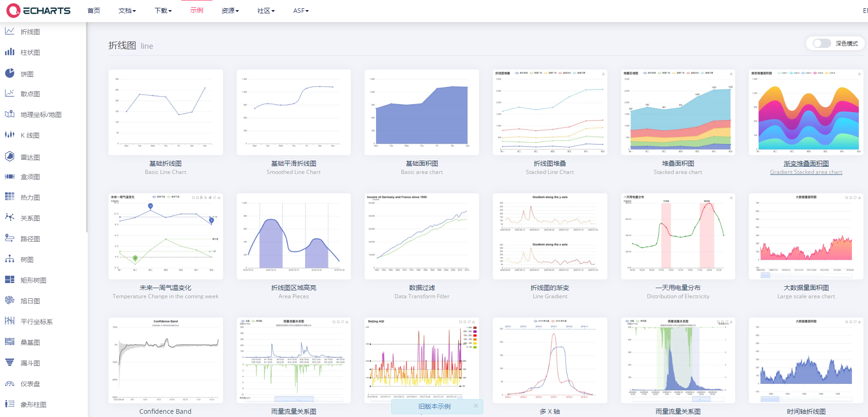
Task: Expand the 社区 dropdown menu
Action: (x=266, y=11)
